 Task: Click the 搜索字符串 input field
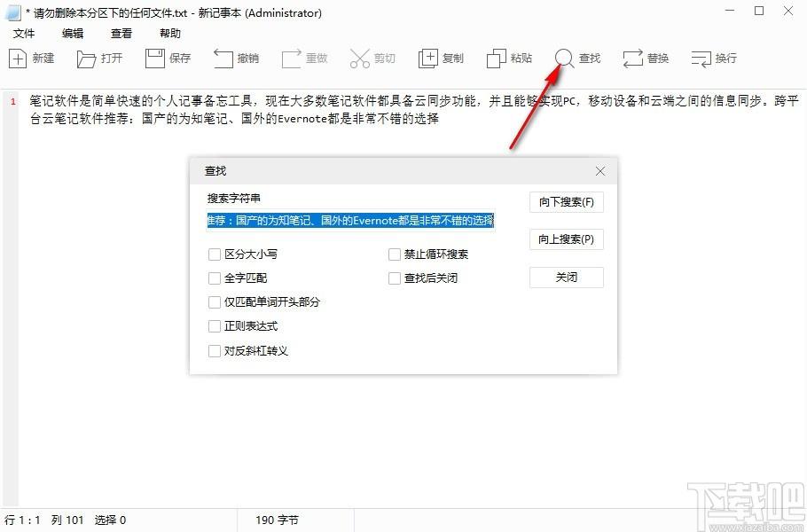(350, 222)
